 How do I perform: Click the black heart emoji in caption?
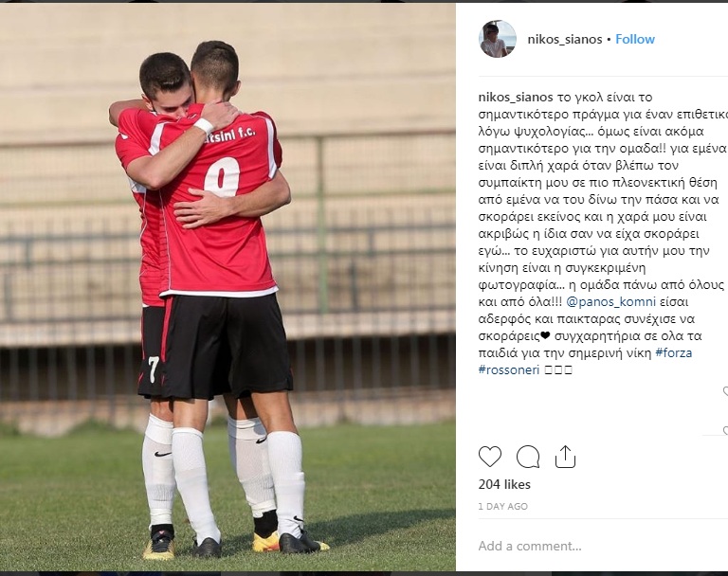[545, 335]
